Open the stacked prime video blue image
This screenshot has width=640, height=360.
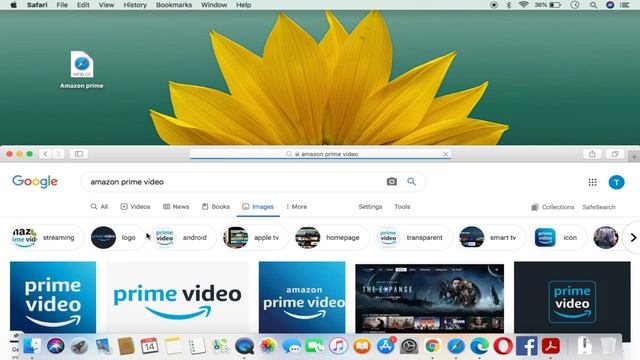point(53,297)
